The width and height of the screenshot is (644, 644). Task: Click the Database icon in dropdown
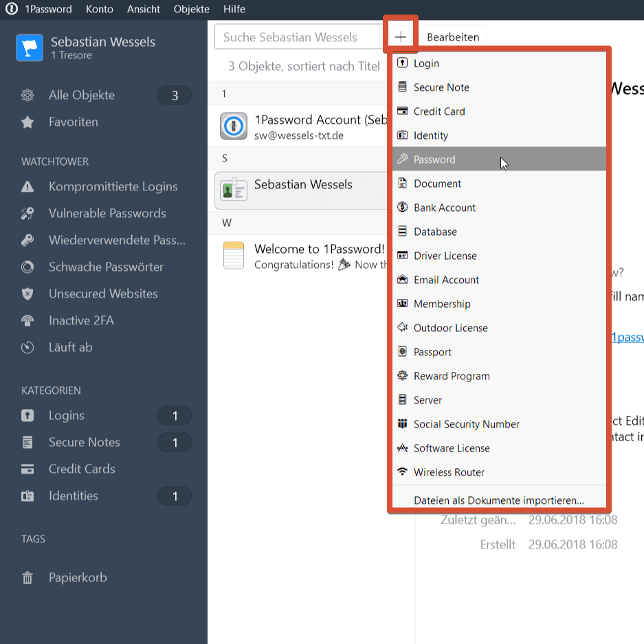(403, 231)
